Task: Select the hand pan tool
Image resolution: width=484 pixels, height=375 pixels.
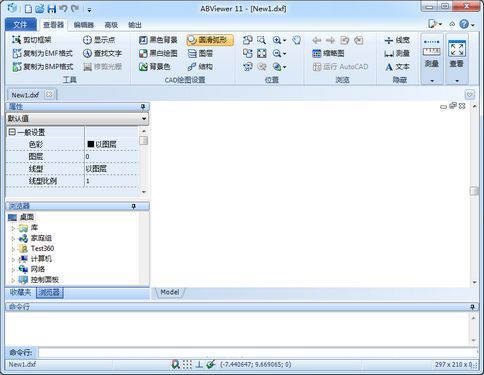Action: (296, 40)
